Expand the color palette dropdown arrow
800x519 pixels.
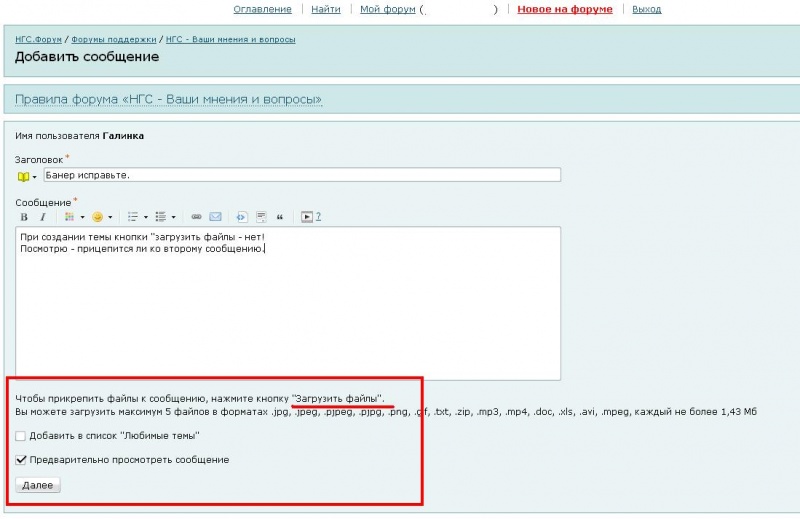tap(82, 217)
